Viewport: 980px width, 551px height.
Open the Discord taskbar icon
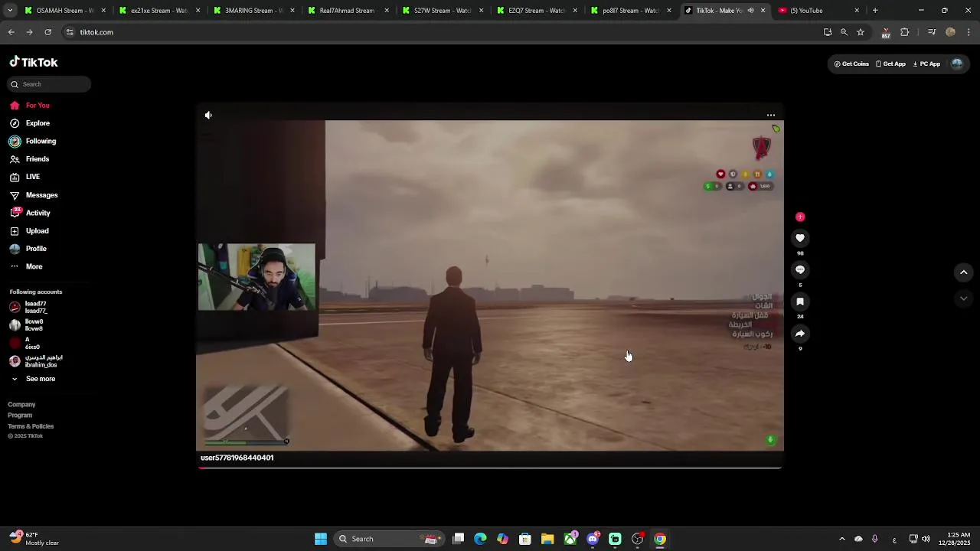click(593, 539)
